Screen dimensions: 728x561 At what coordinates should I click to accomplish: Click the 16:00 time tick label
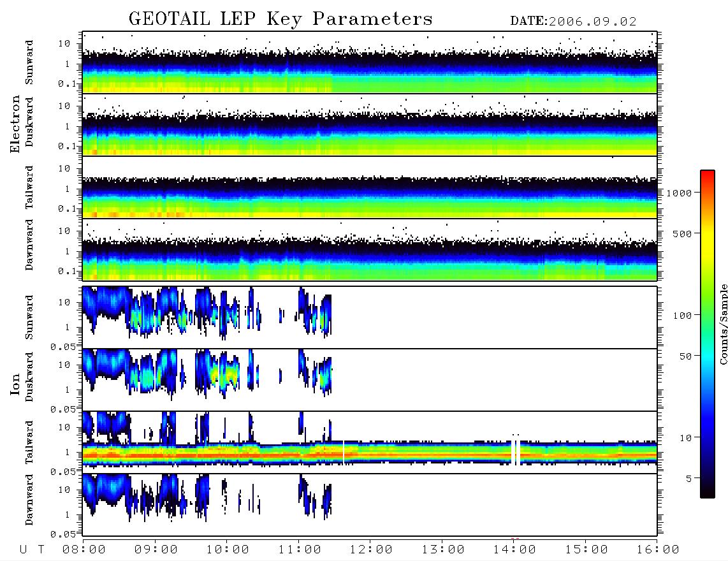(x=658, y=550)
